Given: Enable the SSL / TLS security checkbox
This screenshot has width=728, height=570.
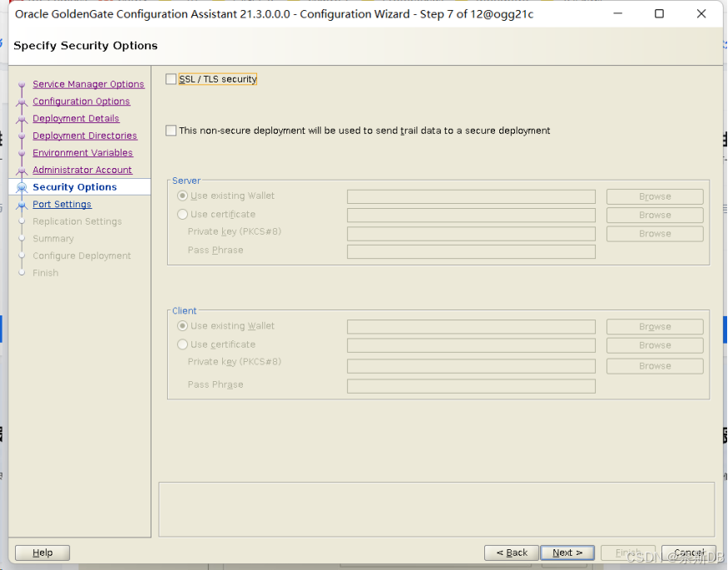Looking at the screenshot, I should click(171, 79).
